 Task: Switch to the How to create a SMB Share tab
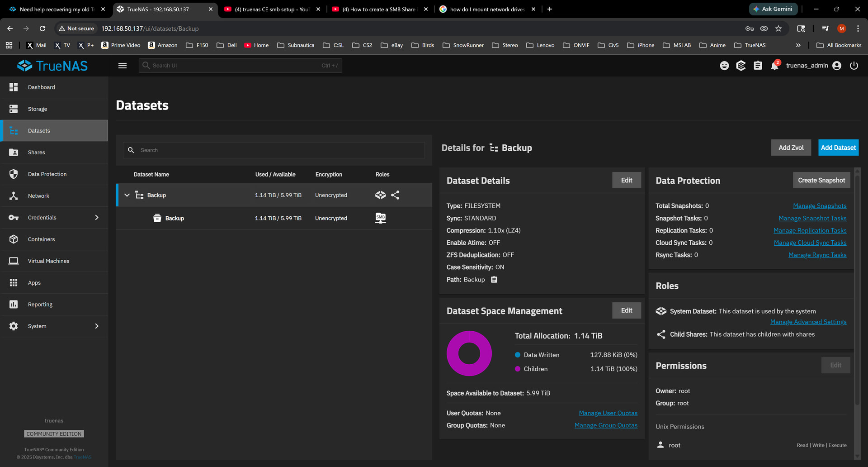(x=379, y=9)
